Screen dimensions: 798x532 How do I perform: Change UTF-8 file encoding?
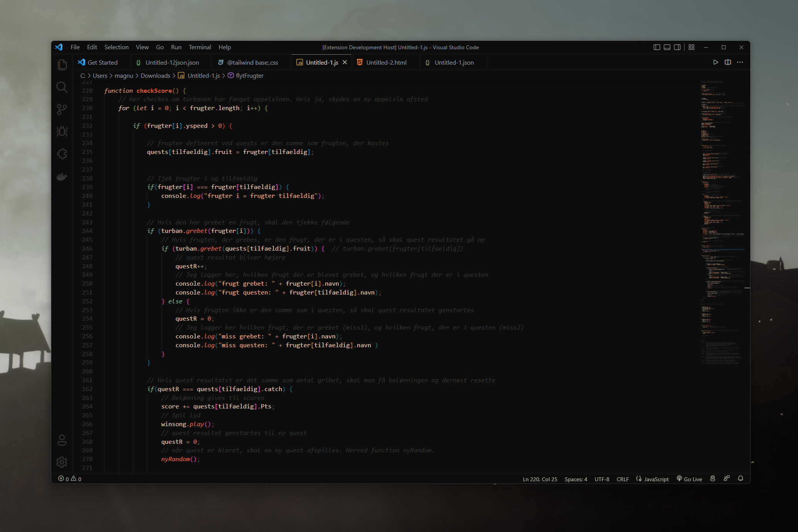602,479
